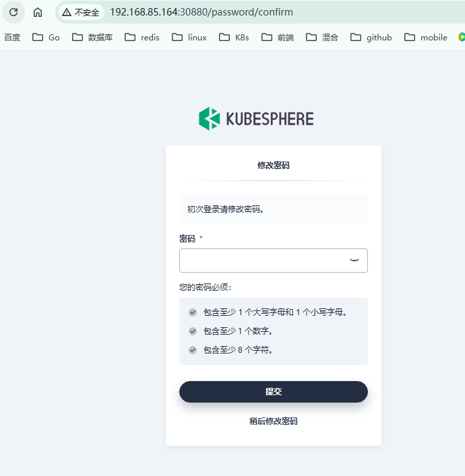
Task: Open the Go bookmarks folder
Action: pos(46,37)
